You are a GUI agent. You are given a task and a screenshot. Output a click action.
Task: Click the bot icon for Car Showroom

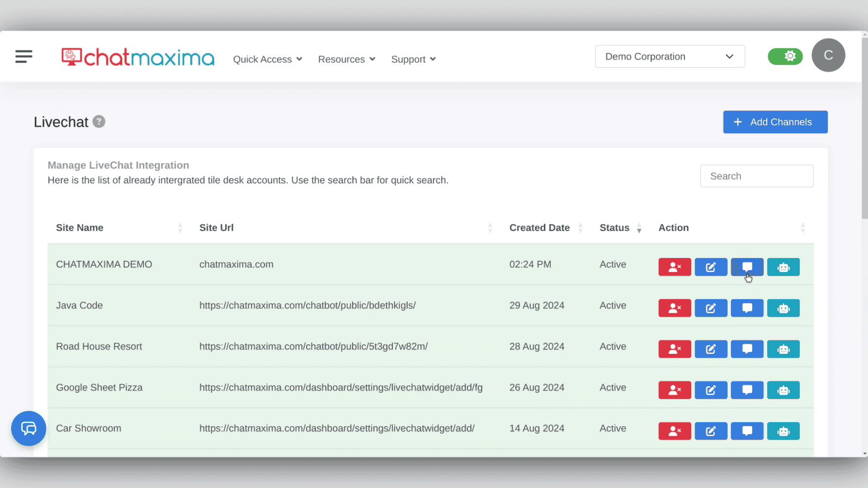pos(783,431)
